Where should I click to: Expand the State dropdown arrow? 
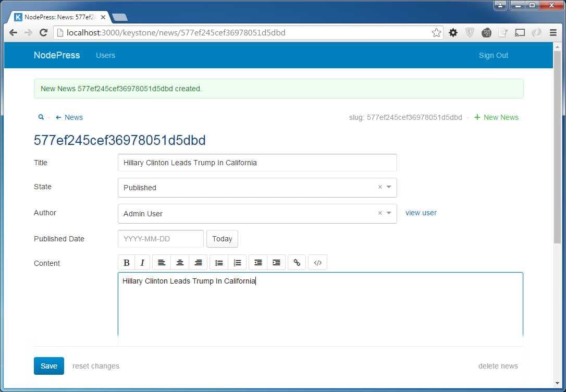click(389, 187)
